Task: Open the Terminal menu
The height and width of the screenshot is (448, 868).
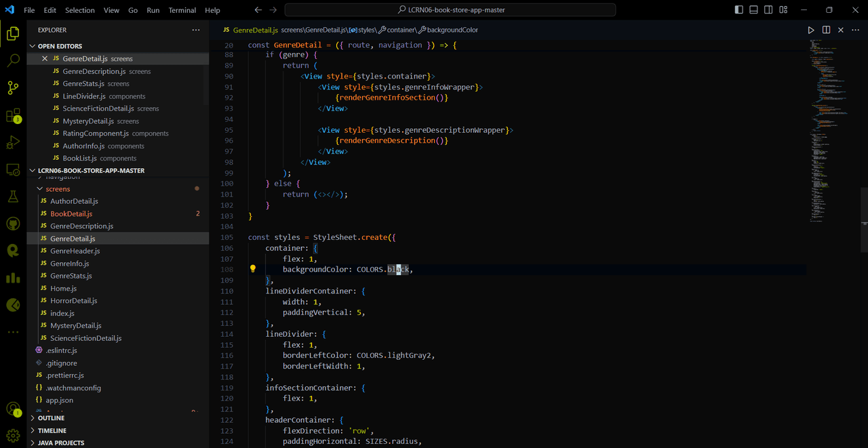Action: pos(182,10)
